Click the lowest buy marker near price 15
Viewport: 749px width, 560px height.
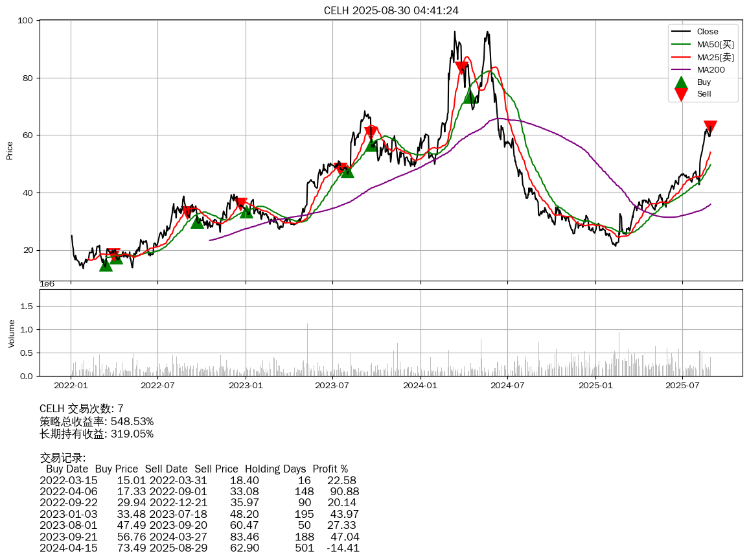[x=106, y=264]
